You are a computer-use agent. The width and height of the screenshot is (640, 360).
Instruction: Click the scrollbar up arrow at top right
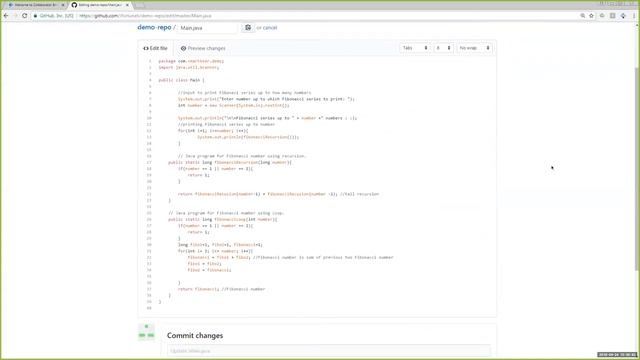pos(637,25)
